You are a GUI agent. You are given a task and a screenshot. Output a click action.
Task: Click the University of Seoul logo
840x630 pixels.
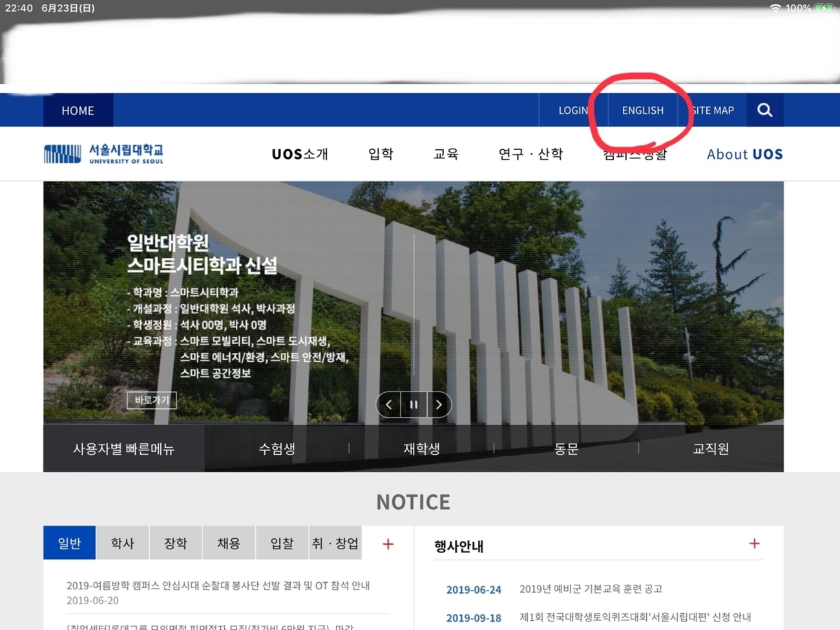[103, 154]
